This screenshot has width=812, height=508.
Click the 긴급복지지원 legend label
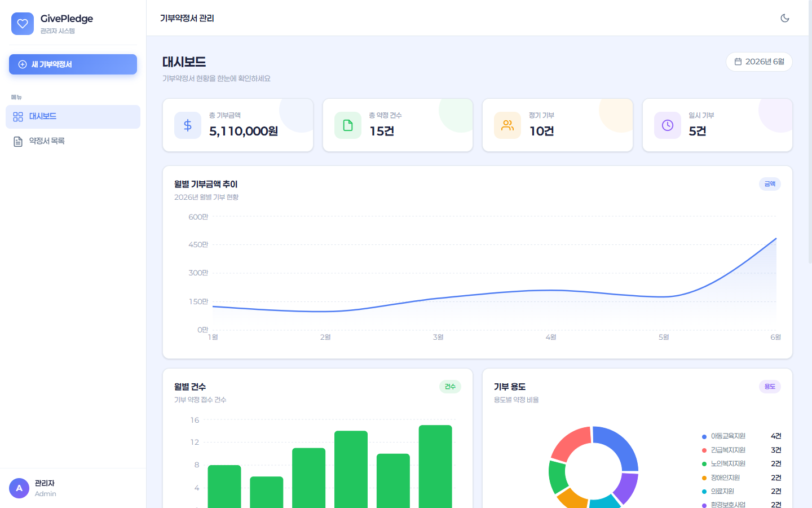pyautogui.click(x=728, y=450)
